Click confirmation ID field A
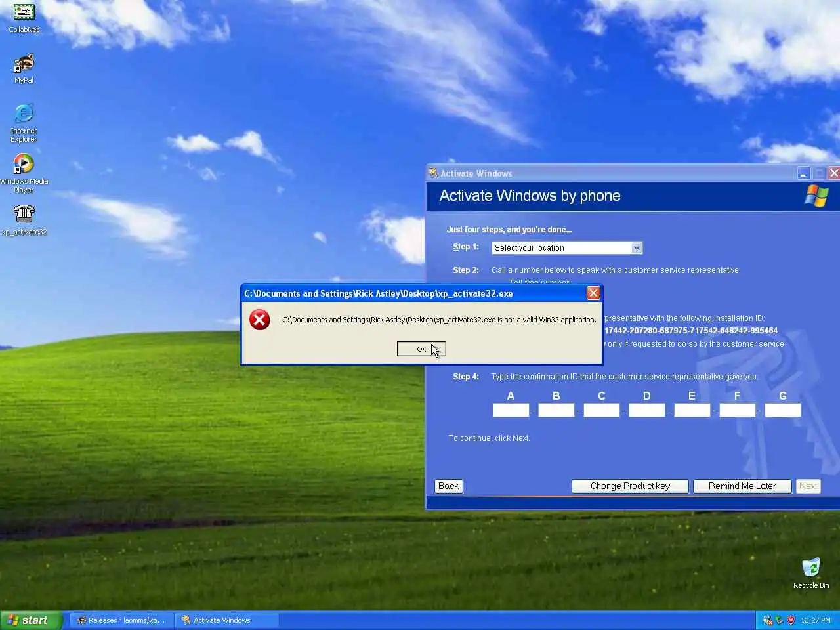Viewport: 840px width, 630px height. click(511, 410)
